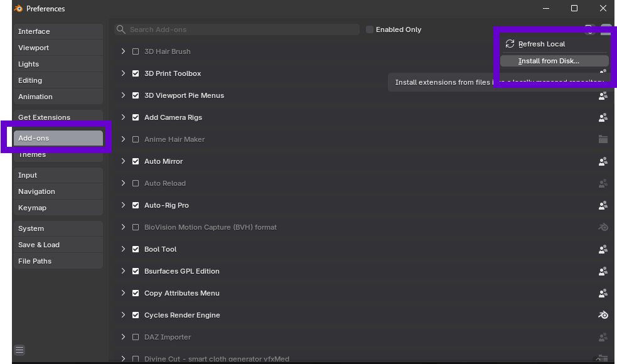Image resolution: width=617 pixels, height=364 pixels.
Task: Click the magnifier icon in the add-ons search
Action: (x=121, y=29)
